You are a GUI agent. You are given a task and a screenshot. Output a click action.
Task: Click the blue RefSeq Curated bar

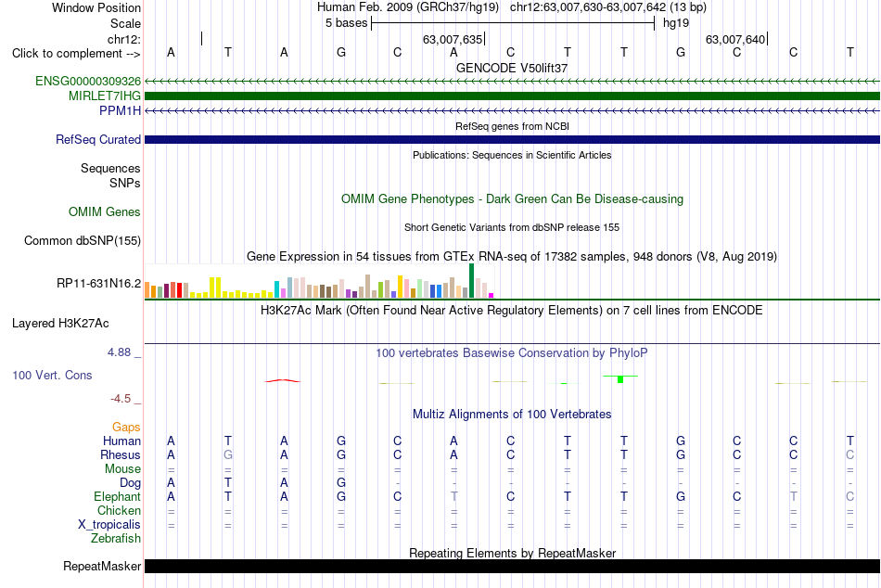coord(512,139)
